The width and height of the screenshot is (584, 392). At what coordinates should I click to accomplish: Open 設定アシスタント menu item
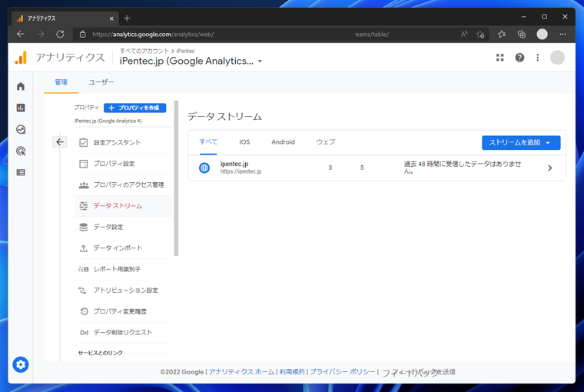click(x=124, y=142)
